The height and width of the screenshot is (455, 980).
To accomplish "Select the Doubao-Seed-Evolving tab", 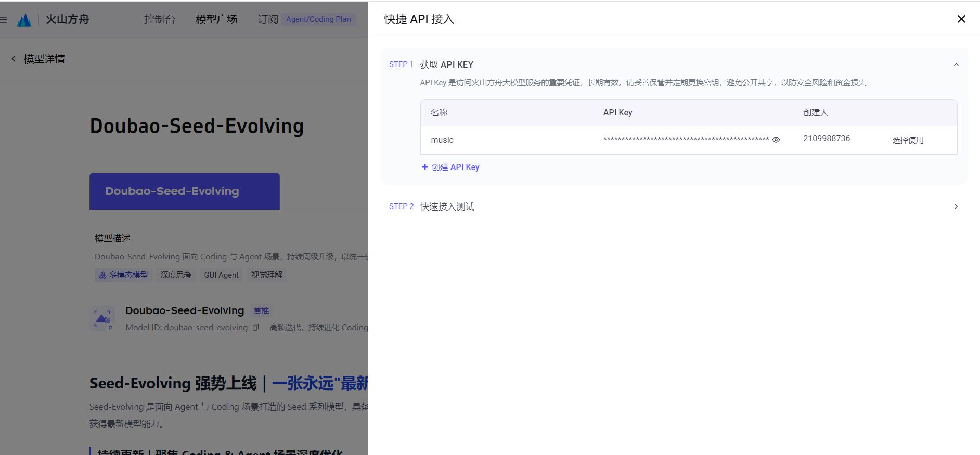I will [x=185, y=191].
